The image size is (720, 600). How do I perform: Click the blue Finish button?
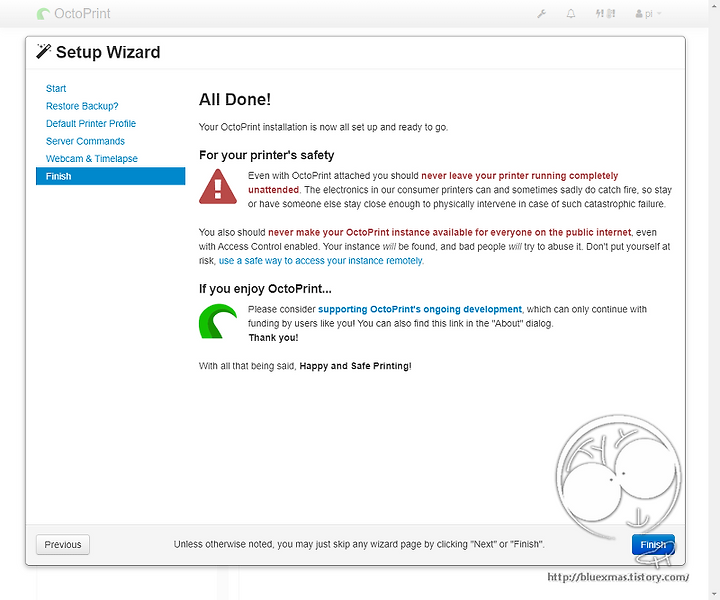[653, 544]
